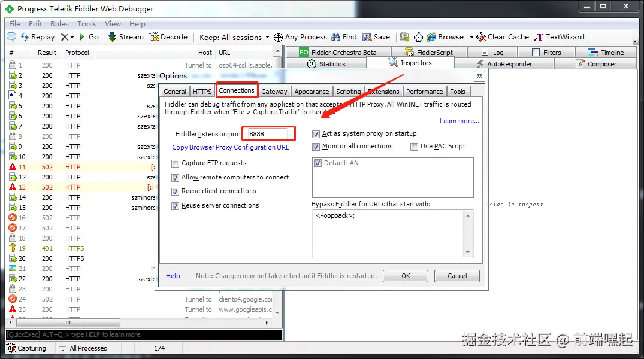The width and height of the screenshot is (644, 359).
Task: Open the TextWizard tool
Action: coord(560,37)
